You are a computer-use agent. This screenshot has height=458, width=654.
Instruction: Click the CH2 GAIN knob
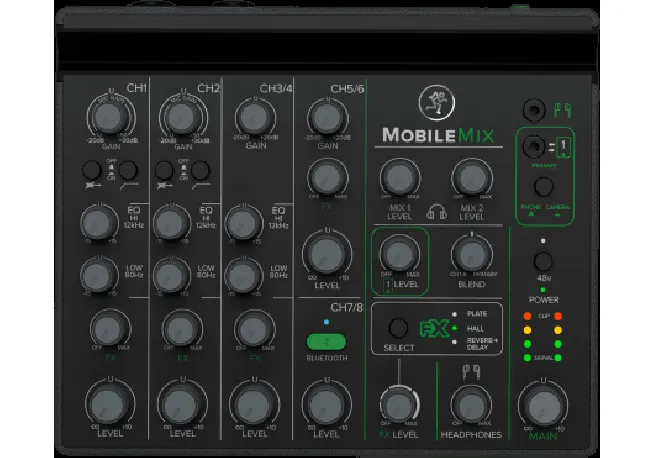point(182,117)
